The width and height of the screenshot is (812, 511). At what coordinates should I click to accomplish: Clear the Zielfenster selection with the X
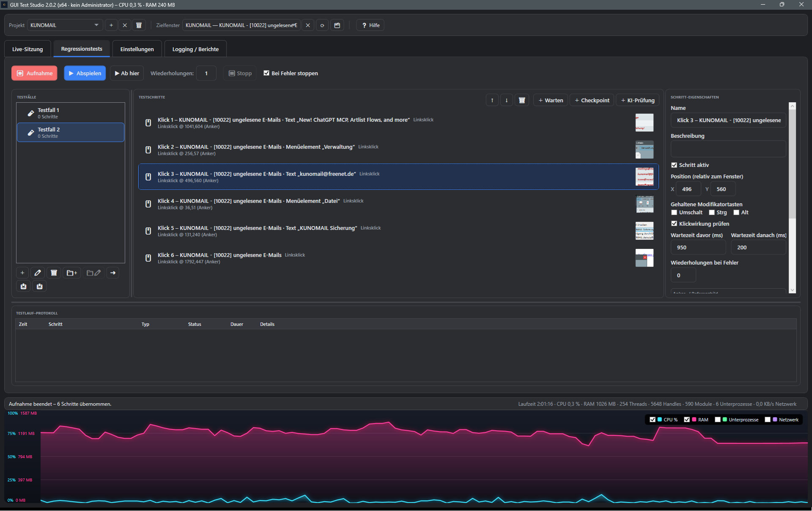[308, 25]
